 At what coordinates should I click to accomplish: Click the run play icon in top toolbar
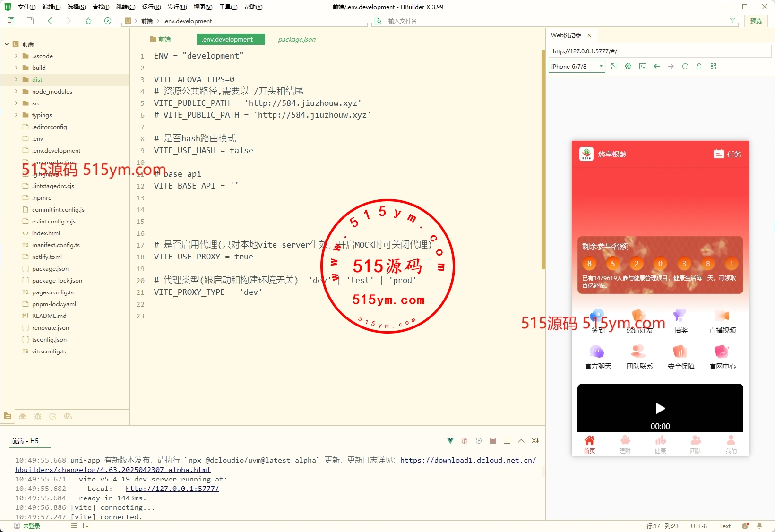coord(108,21)
